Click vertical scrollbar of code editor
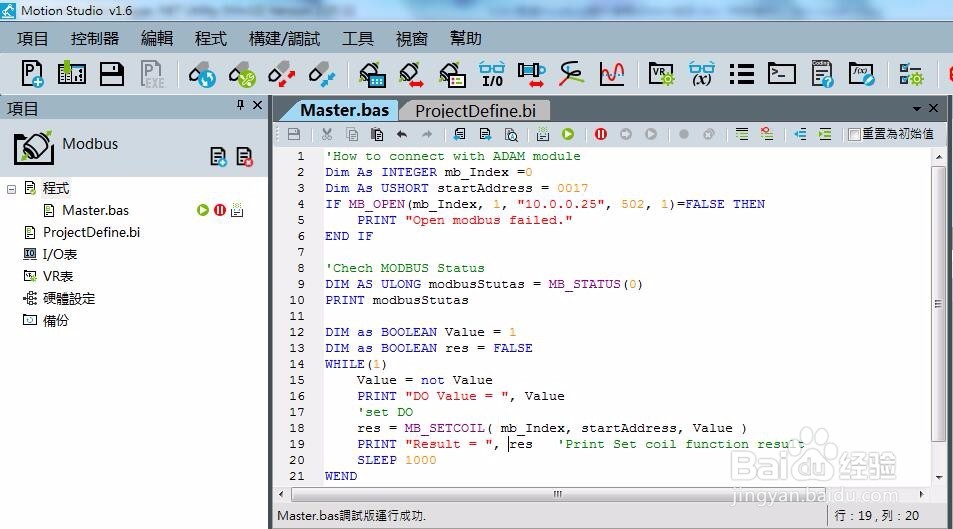Screen dimensions: 953x529 click(x=938, y=303)
